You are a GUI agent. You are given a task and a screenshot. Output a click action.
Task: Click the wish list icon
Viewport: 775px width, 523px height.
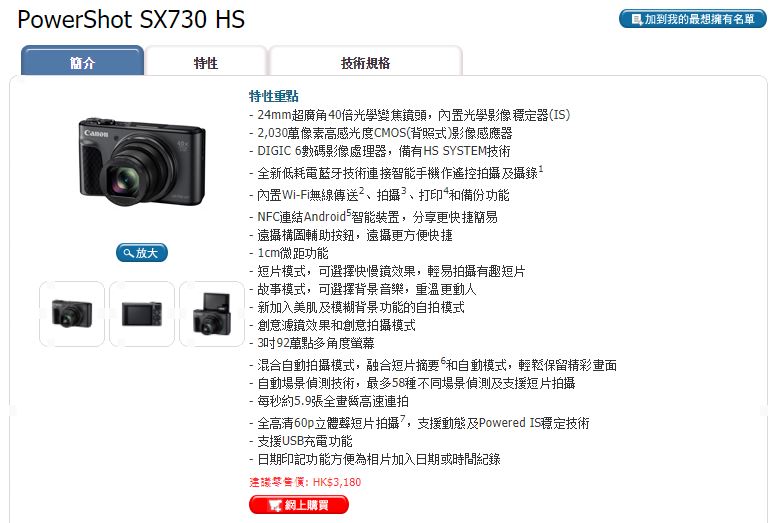tap(638, 19)
